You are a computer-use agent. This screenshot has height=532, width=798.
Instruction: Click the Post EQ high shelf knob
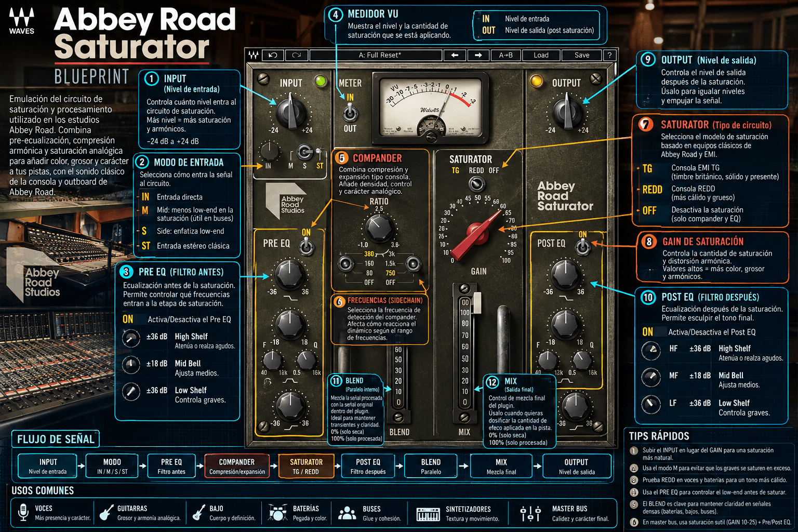coord(565,275)
